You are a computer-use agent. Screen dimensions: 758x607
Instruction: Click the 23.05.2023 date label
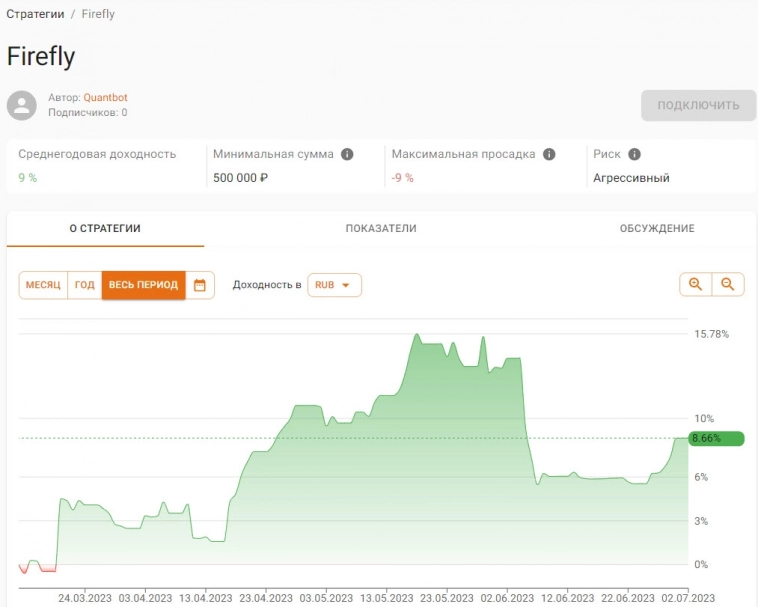pos(447,598)
